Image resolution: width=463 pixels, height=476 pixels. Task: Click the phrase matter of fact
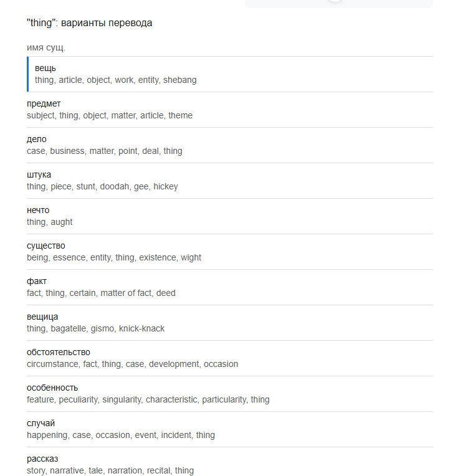click(126, 293)
